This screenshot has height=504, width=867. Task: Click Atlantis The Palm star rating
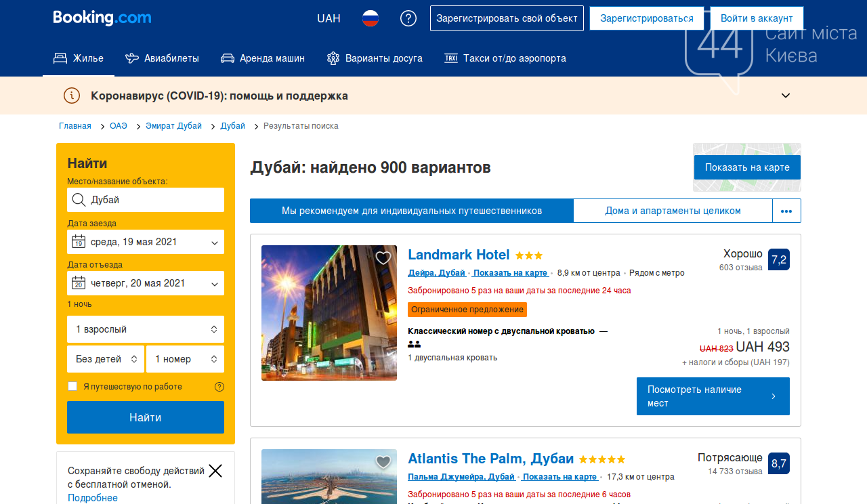[x=602, y=459]
